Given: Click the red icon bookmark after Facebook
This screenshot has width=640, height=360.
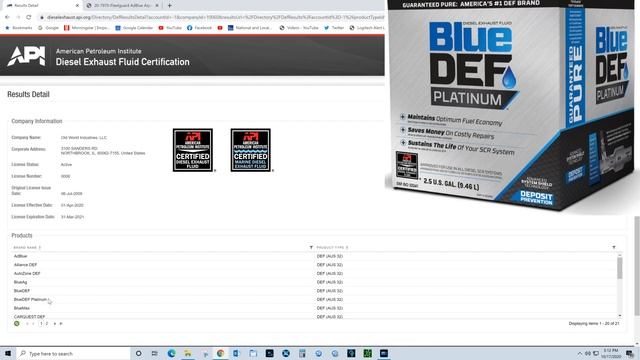Looking at the screenshot, I should point(220,28).
